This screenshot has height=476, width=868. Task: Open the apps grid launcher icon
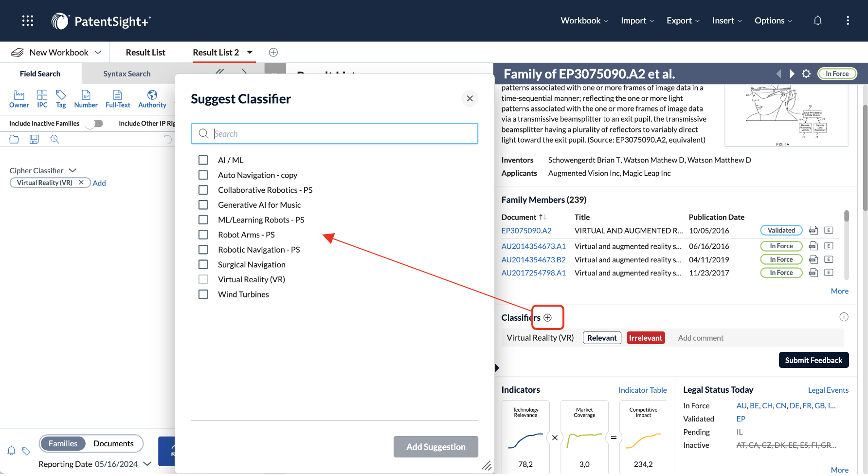point(28,20)
